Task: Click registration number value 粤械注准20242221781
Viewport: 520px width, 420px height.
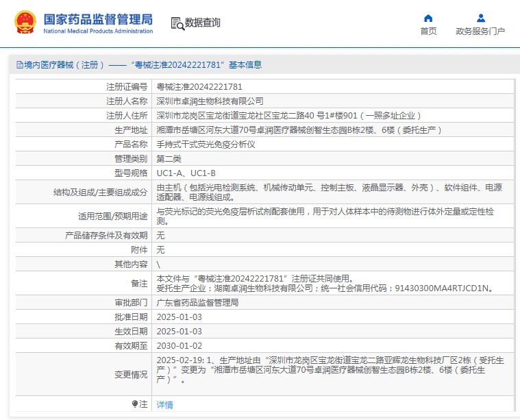Action: 199,87
